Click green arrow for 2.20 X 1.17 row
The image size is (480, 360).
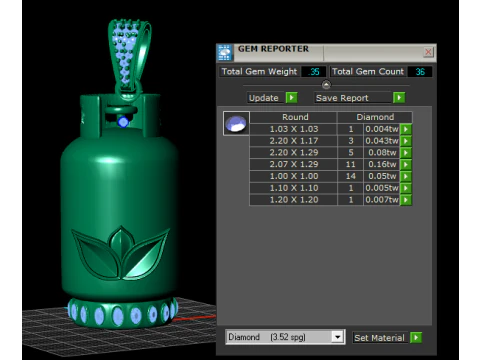[x=406, y=141]
